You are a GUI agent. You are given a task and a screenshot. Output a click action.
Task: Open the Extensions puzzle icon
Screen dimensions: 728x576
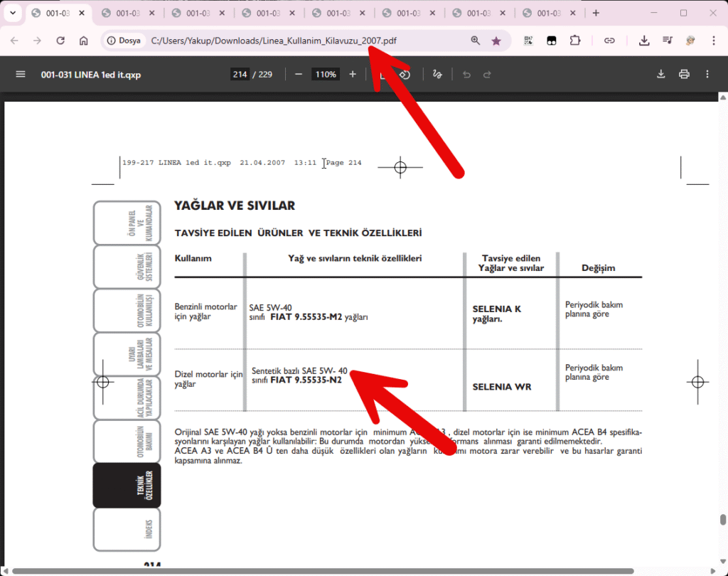tap(575, 41)
